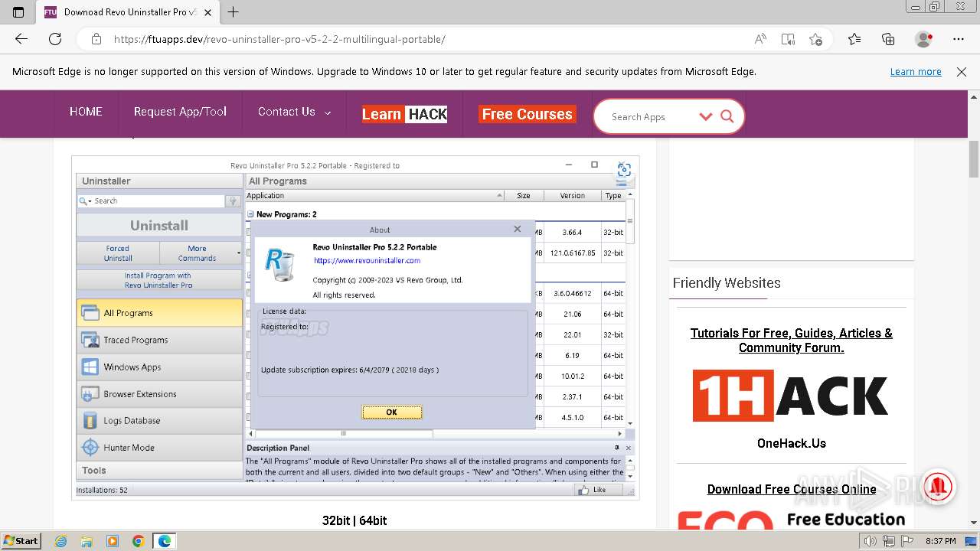The width and height of the screenshot is (980, 551).
Task: Open File Explorer from taskbar
Action: tap(87, 541)
